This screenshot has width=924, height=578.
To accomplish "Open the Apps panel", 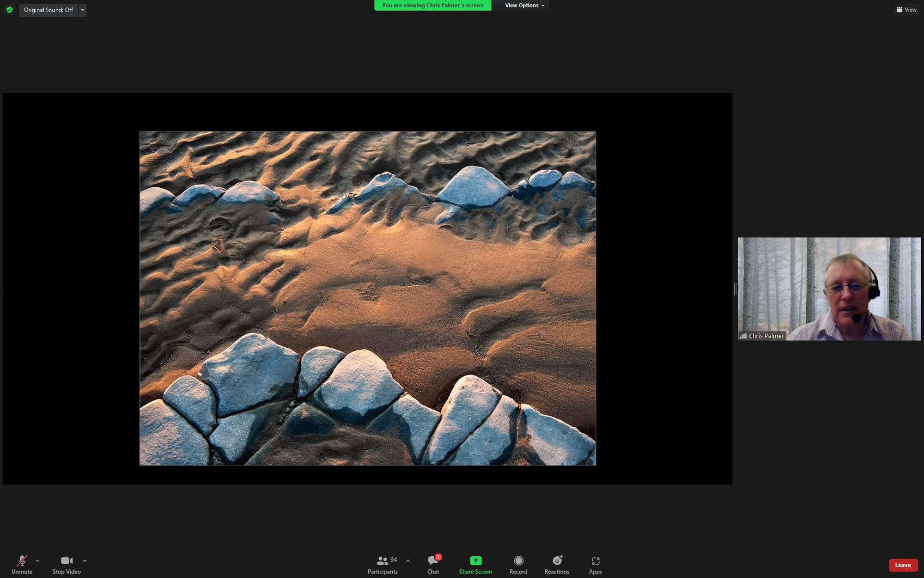I will 595,565.
